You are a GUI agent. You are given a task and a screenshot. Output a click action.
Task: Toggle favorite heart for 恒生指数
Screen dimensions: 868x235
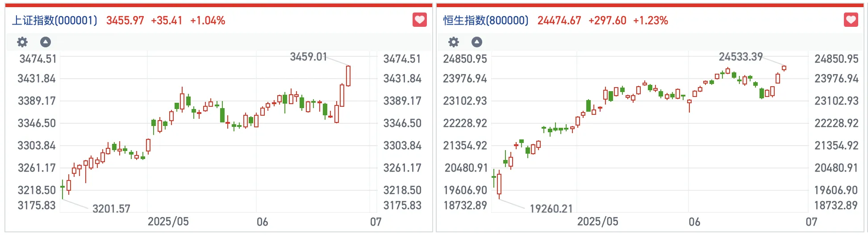coord(851,20)
